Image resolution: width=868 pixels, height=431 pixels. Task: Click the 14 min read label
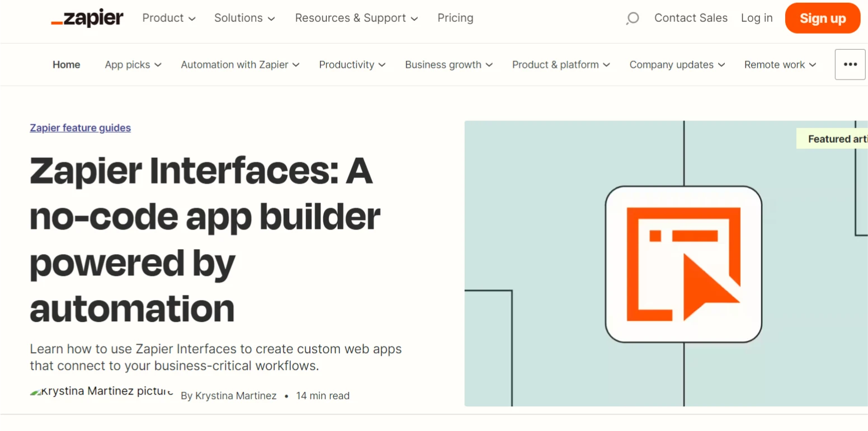323,396
